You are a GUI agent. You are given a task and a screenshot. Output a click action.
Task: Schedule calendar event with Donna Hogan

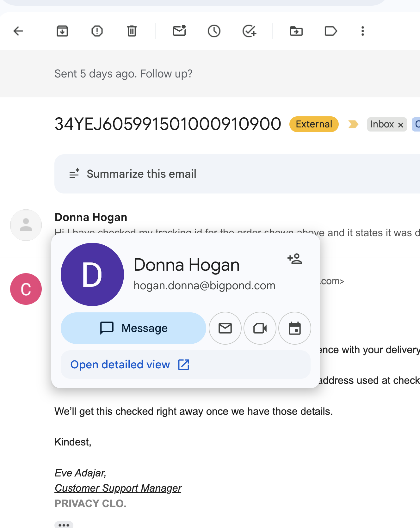click(x=295, y=328)
